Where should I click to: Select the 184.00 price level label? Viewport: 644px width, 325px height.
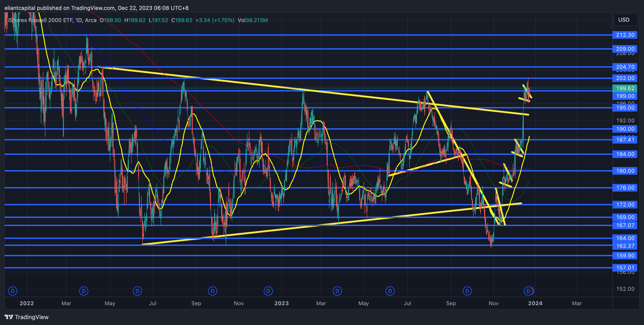coord(625,154)
